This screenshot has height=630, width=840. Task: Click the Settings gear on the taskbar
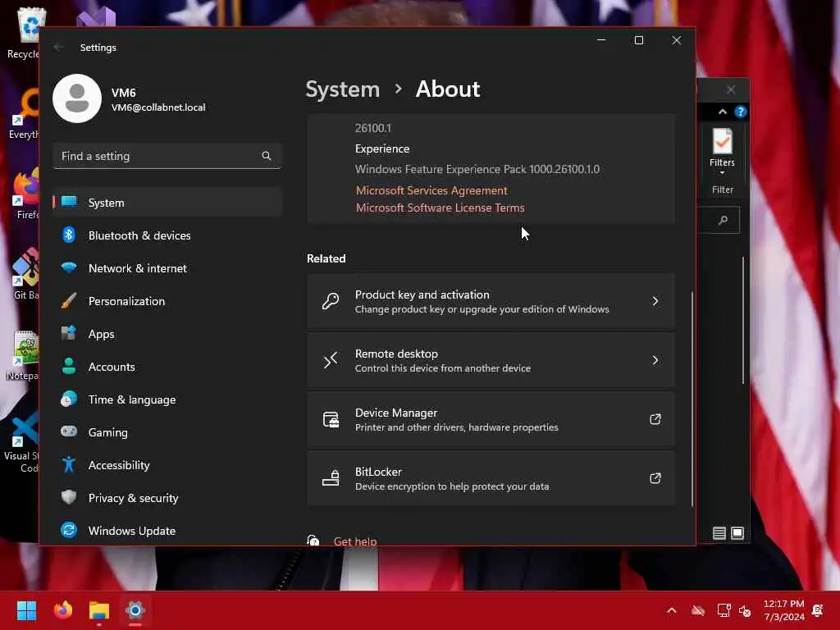pyautogui.click(x=135, y=610)
